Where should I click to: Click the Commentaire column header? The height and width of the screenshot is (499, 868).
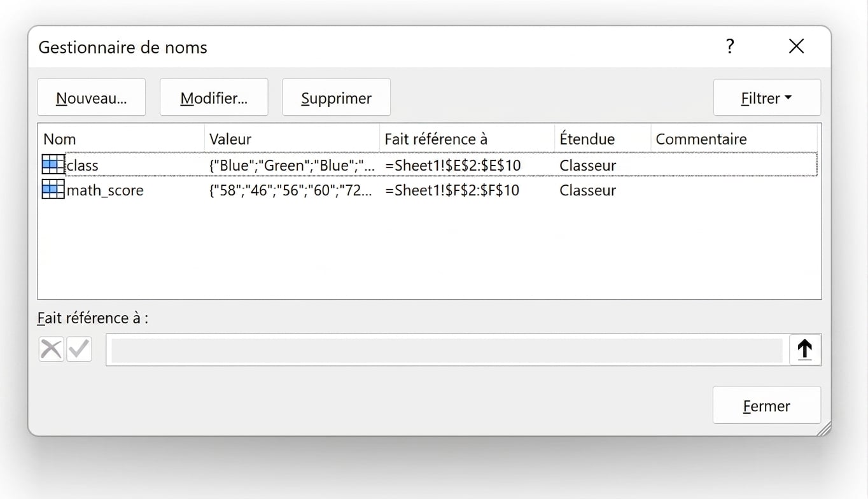[734, 139]
